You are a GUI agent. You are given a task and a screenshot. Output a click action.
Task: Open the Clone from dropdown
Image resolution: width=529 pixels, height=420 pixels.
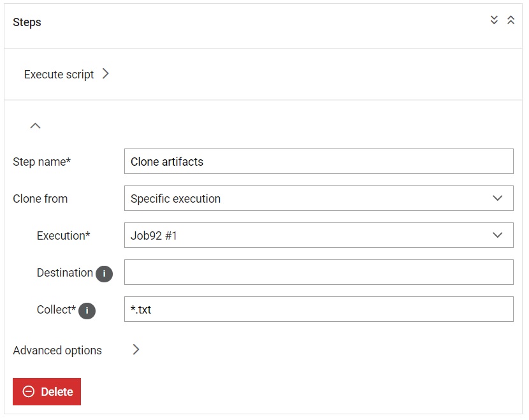click(319, 198)
